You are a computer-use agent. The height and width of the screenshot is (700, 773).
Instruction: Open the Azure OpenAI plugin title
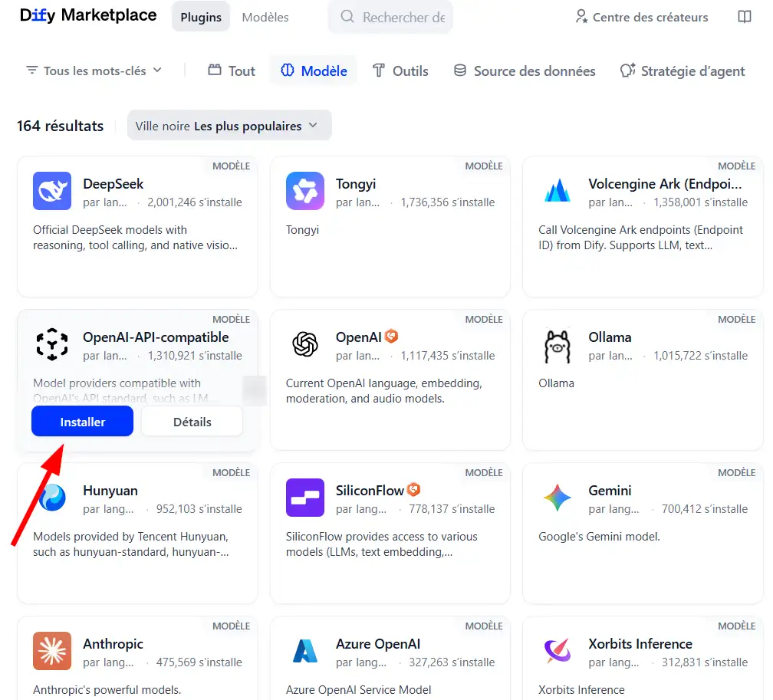tap(378, 644)
